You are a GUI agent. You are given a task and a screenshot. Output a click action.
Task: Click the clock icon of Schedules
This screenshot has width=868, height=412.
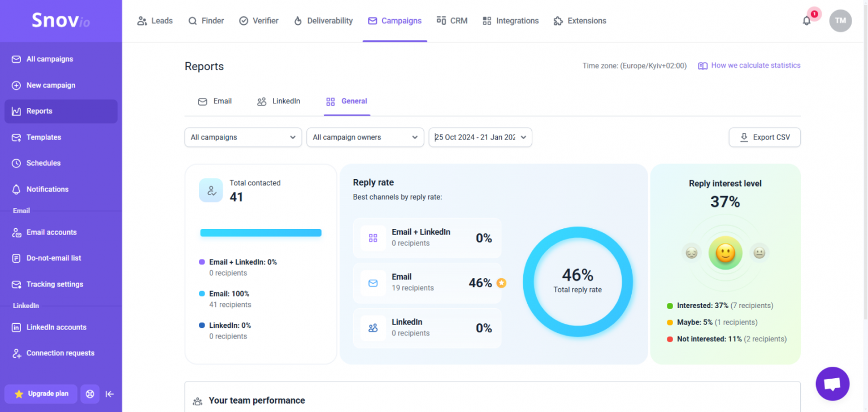[16, 163]
